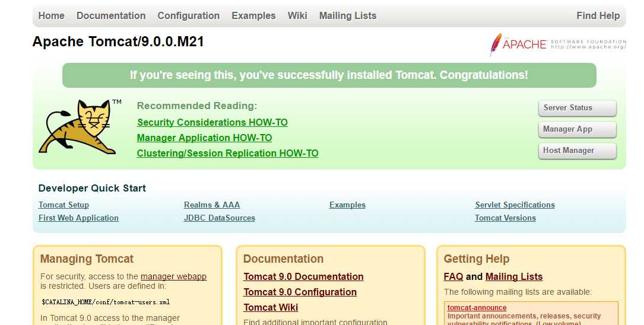Image resolution: width=644 pixels, height=325 pixels.
Task: Click the Apache Tomcat/9.0.0.M21 heading
Action: [x=118, y=42]
